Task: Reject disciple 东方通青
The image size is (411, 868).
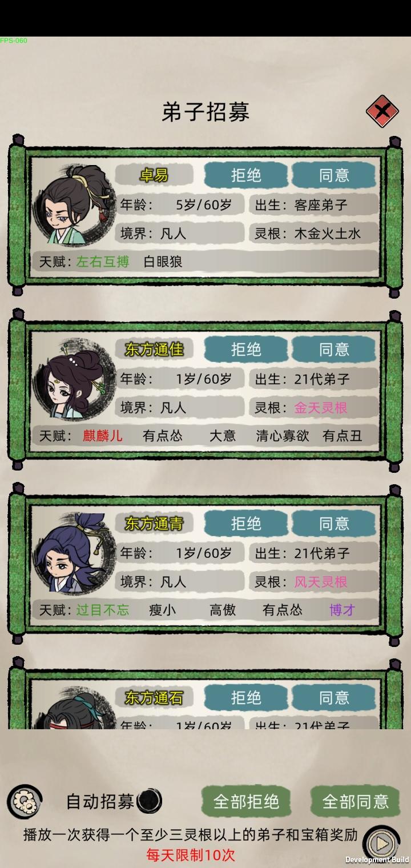Action: [x=246, y=524]
